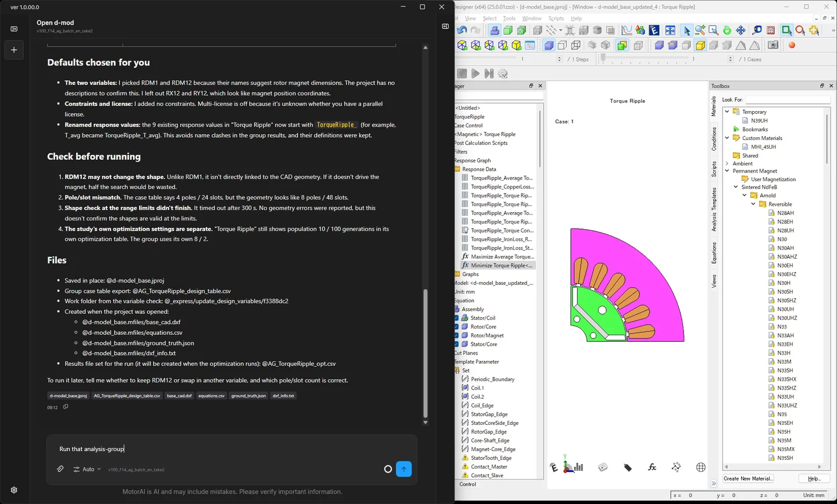Click the blue four-arrow pan icon

[x=741, y=30]
